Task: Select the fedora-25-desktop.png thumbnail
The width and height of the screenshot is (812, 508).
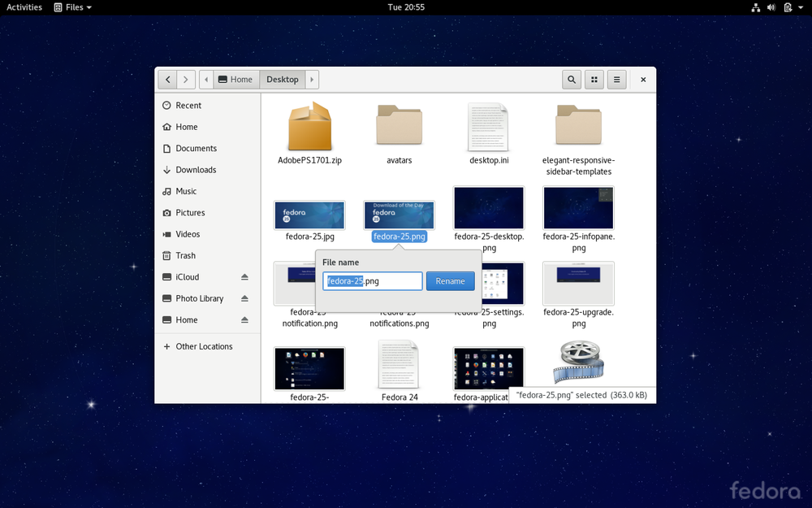Action: (489, 208)
